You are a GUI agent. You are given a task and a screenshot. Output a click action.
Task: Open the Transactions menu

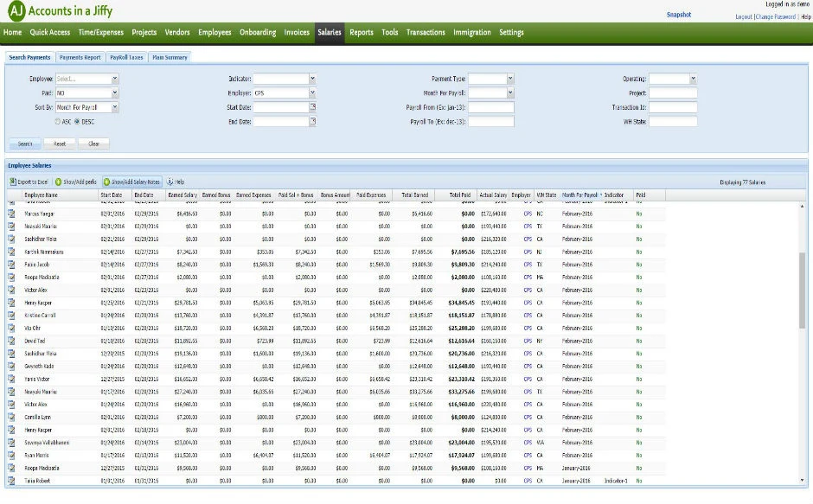(x=426, y=32)
